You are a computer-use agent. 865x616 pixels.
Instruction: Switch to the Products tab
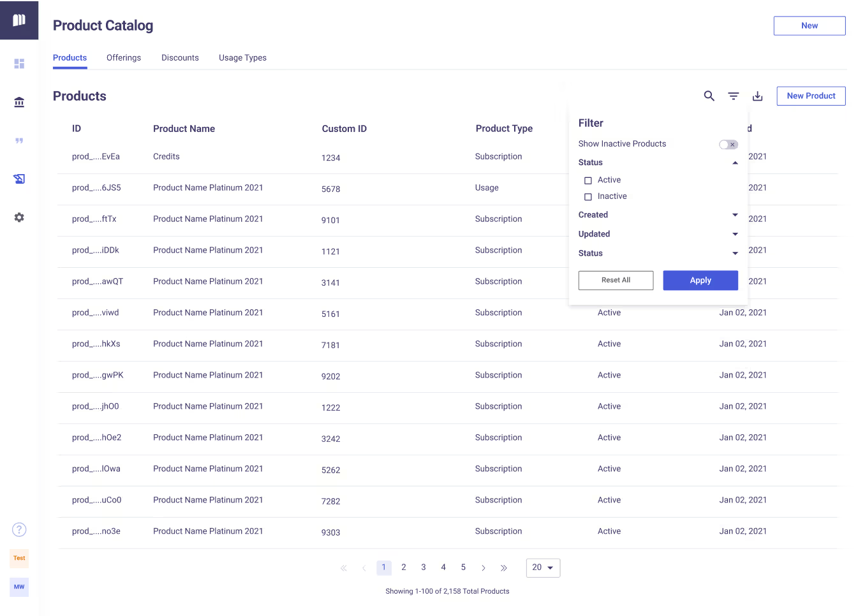(x=70, y=58)
